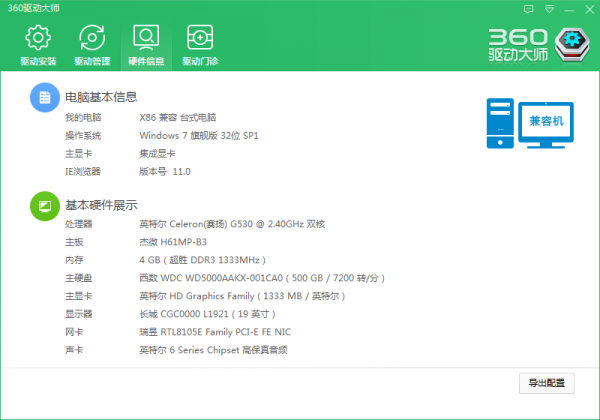Click the 杰微 H61MP-B3 motherboard entry
The width and height of the screenshot is (600, 420).
(173, 242)
